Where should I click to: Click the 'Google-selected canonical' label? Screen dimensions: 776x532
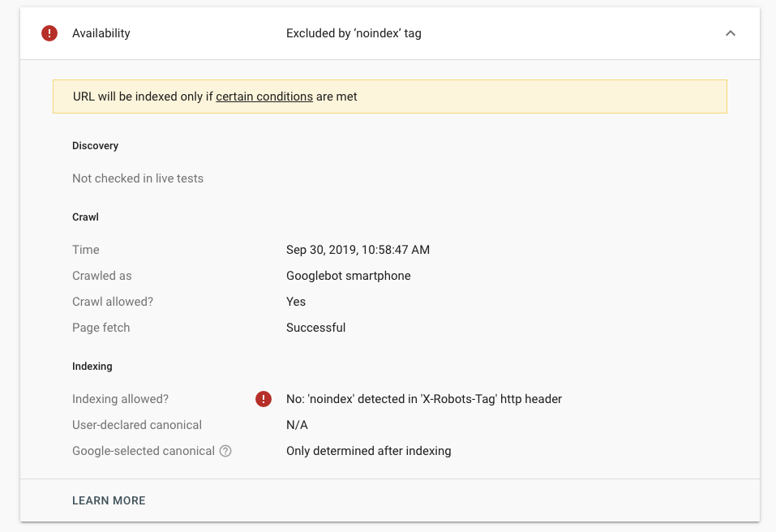click(144, 451)
